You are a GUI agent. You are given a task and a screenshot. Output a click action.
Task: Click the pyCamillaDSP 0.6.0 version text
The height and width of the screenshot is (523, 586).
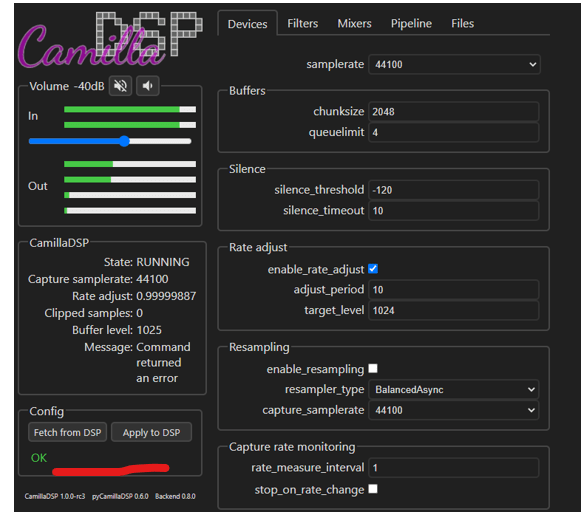[x=120, y=496]
